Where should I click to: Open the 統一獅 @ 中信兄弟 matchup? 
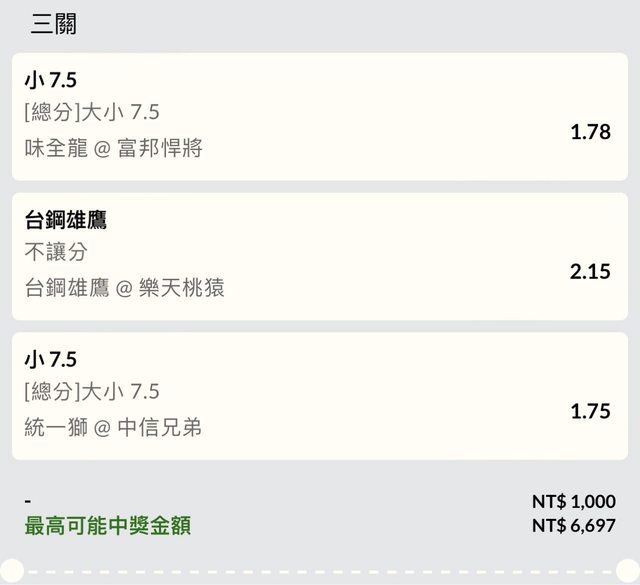pos(113,427)
